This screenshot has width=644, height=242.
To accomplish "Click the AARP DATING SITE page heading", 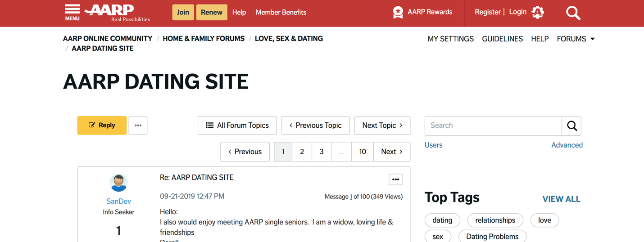I will 156,81.
